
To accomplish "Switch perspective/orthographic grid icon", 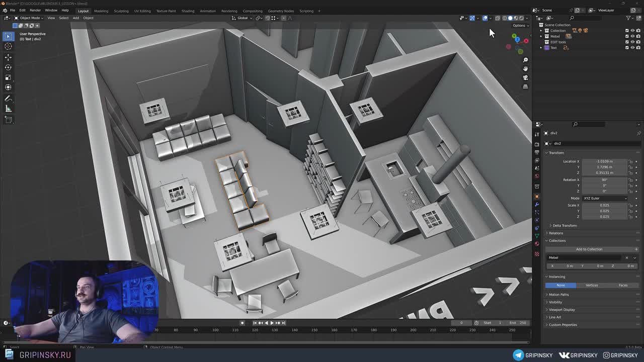I will tap(525, 86).
